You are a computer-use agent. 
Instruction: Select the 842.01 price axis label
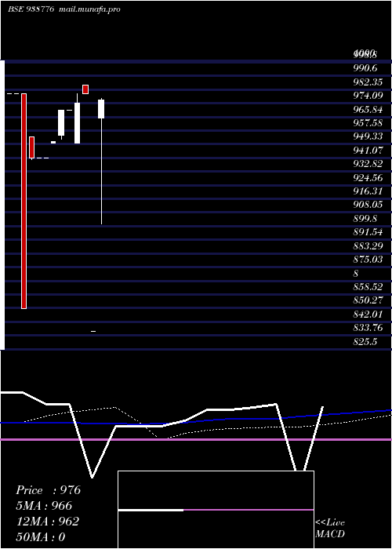pos(368,314)
